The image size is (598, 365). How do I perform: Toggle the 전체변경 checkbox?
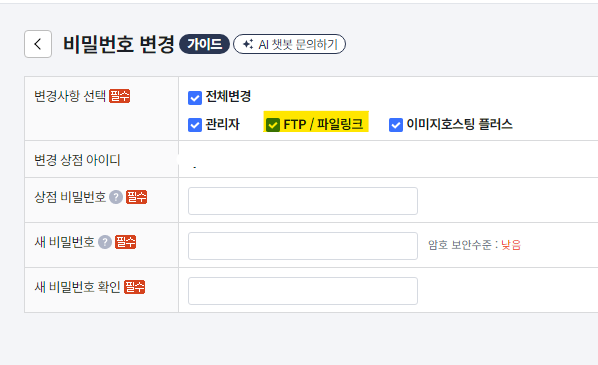tap(195, 98)
